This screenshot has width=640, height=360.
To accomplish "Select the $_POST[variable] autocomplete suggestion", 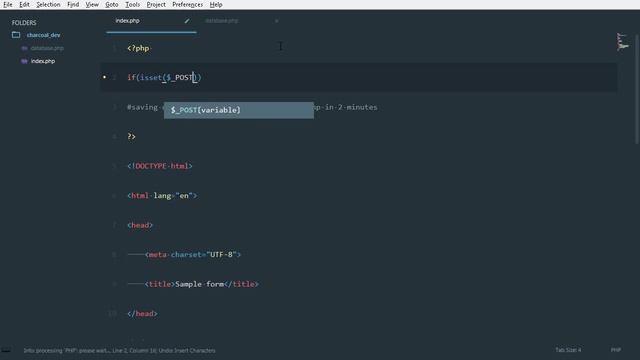I will pyautogui.click(x=239, y=110).
